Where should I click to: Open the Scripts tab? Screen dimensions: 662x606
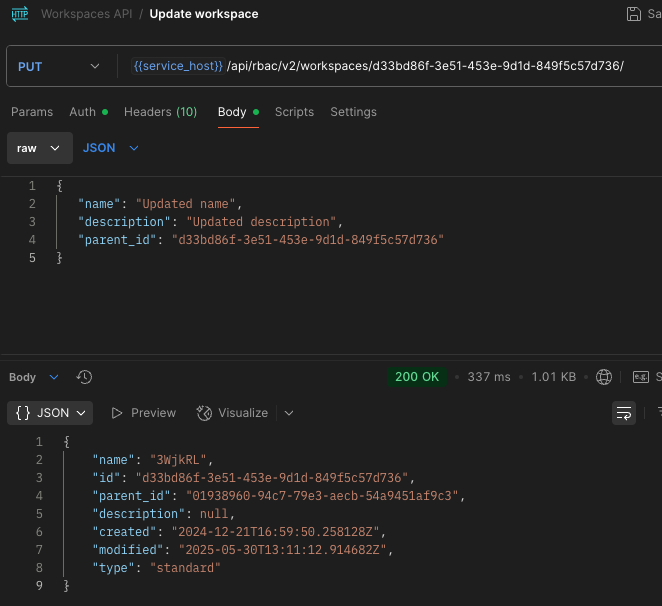click(294, 112)
